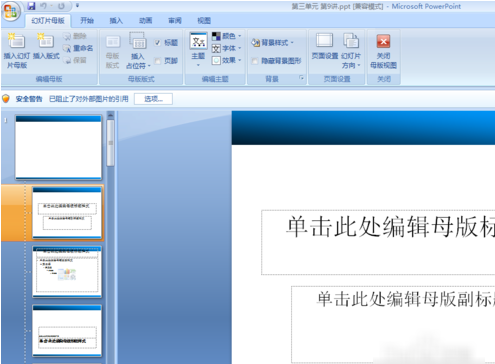Open the Themes (主题) gallery
495x364 pixels.
(x=198, y=49)
